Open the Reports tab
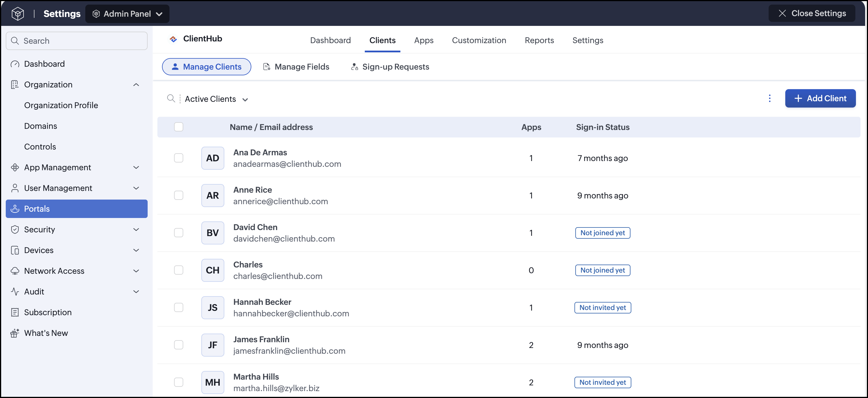Image resolution: width=868 pixels, height=398 pixels. [x=539, y=41]
